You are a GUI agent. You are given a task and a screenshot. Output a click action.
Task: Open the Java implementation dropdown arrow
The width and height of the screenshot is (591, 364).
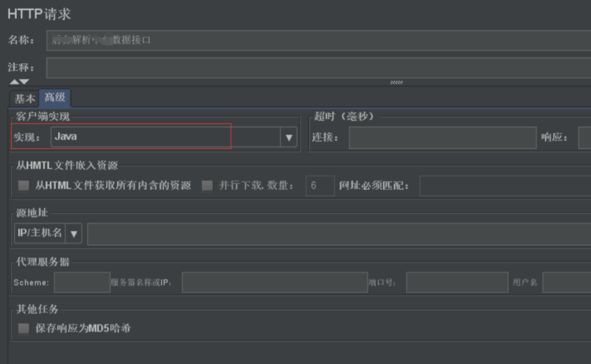click(x=289, y=137)
